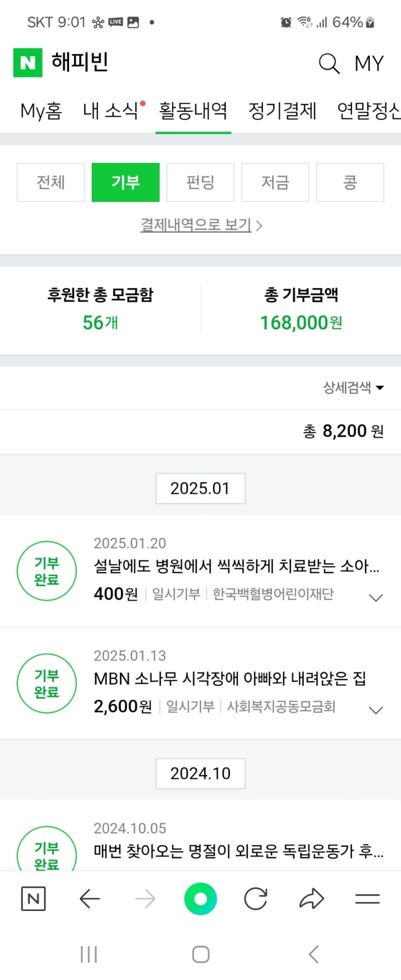The height and width of the screenshot is (980, 401).
Task: Select the 펀딩 filter option
Action: tap(200, 182)
